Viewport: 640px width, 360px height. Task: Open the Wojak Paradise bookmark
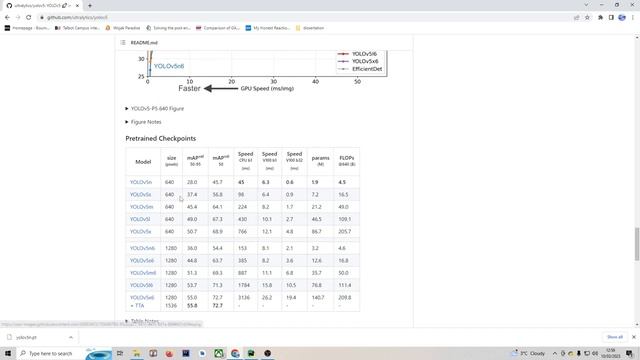(x=122, y=28)
